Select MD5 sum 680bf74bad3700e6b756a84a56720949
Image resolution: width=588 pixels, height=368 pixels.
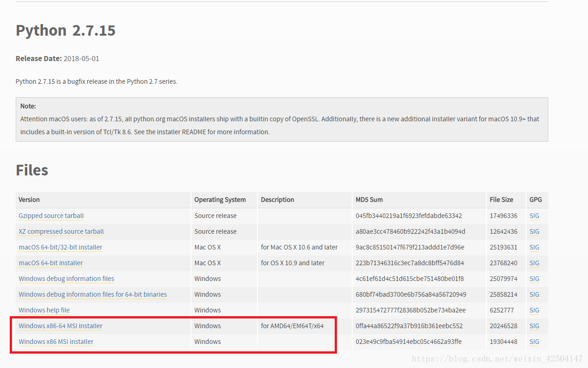coord(411,294)
